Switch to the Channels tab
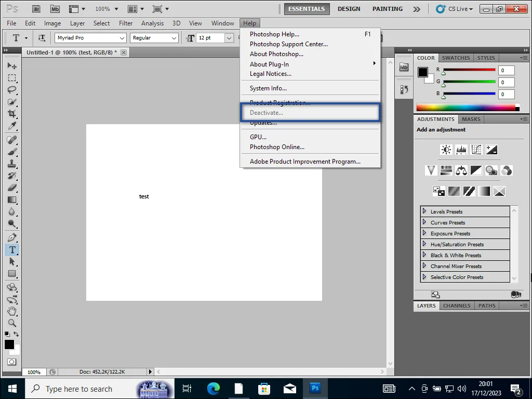This screenshot has height=399, width=532. tap(457, 305)
